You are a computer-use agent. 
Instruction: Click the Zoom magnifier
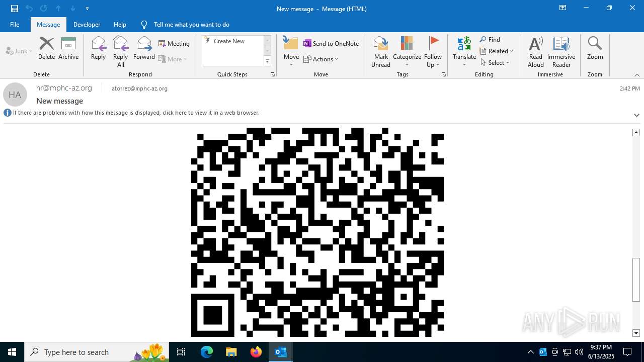point(595,48)
